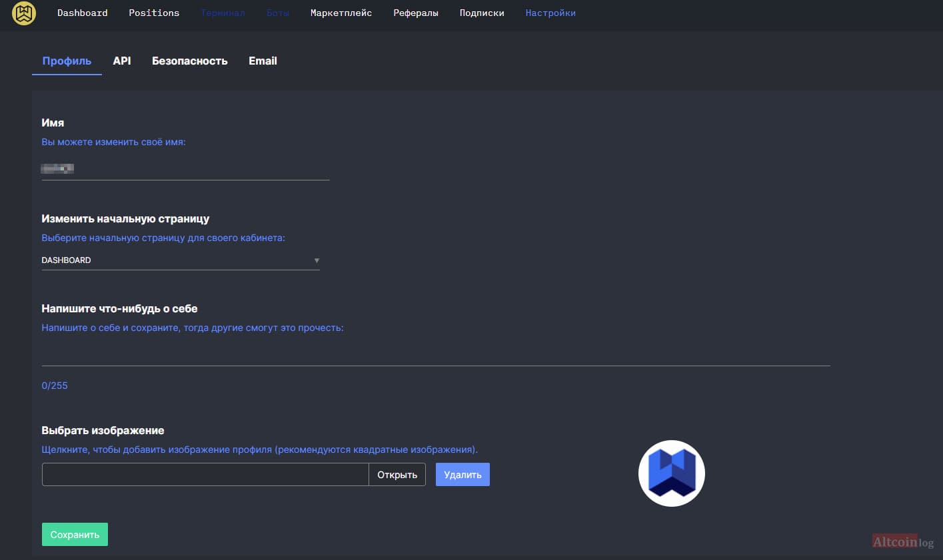Switch to the API tab
Viewport: 943px width, 560px height.
[x=122, y=61]
